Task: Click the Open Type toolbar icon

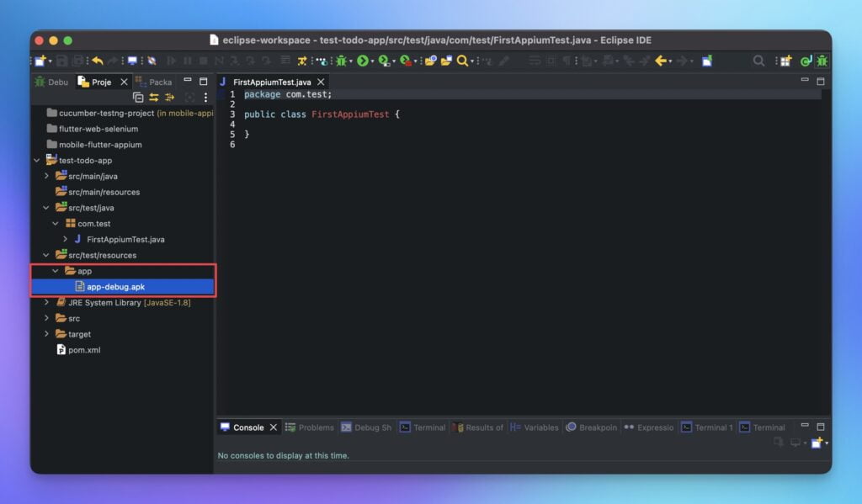Action: click(431, 61)
